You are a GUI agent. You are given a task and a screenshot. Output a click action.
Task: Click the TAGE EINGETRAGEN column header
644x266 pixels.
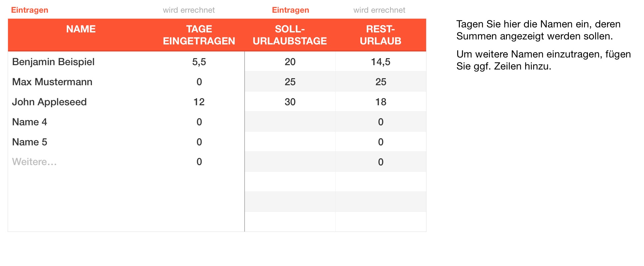point(199,35)
